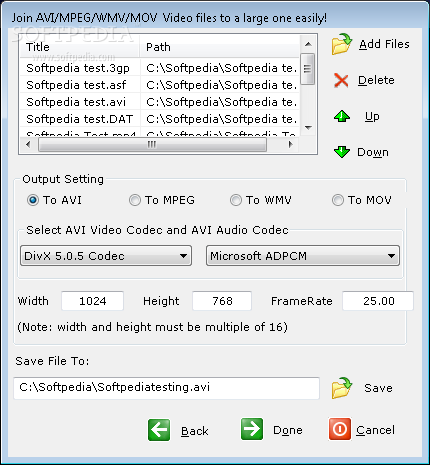Image resolution: width=430 pixels, height=465 pixels.
Task: Click the green Done arrow icon
Action: [x=252, y=429]
